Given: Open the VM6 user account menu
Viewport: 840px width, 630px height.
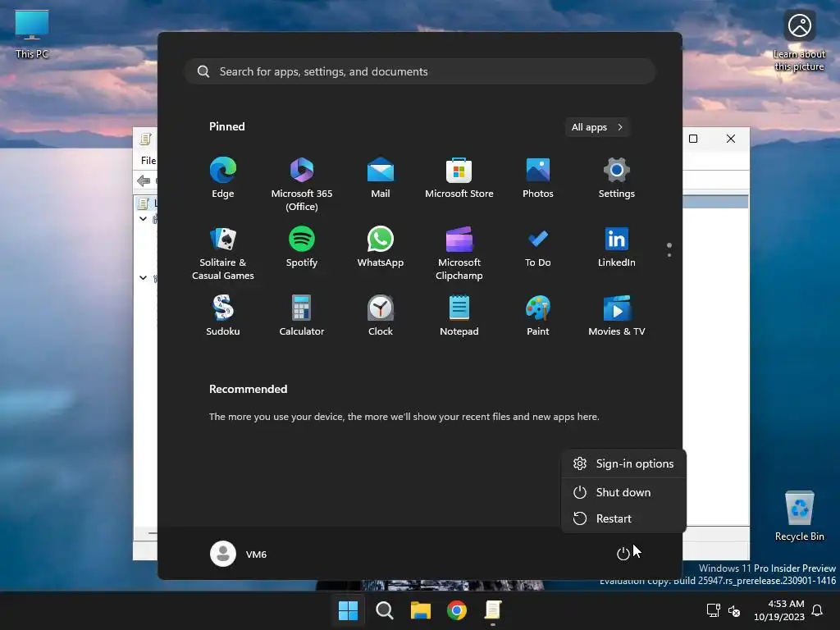Looking at the screenshot, I should point(239,554).
